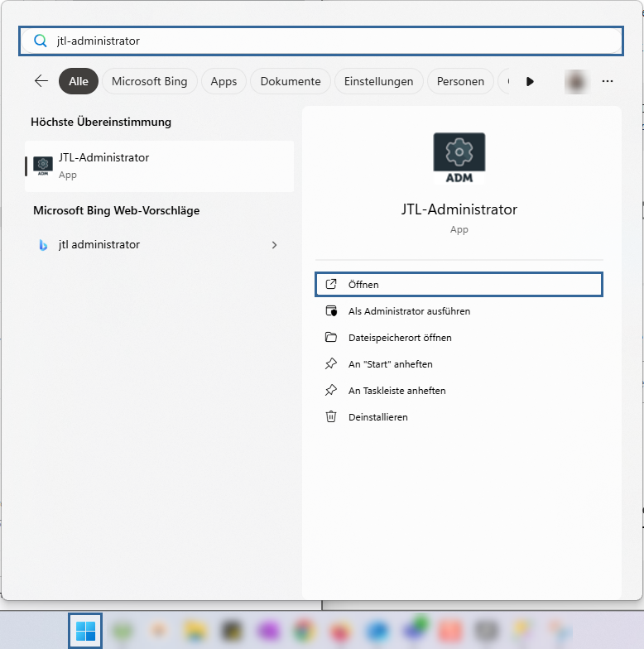
Task: Switch to the Apps filter tab
Action: (223, 81)
